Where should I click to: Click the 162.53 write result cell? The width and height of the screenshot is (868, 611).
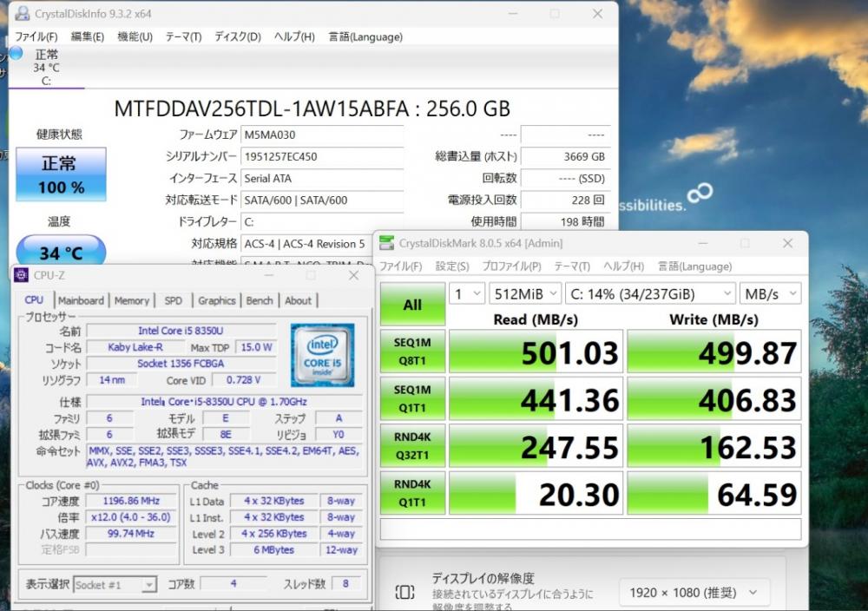[714, 445]
